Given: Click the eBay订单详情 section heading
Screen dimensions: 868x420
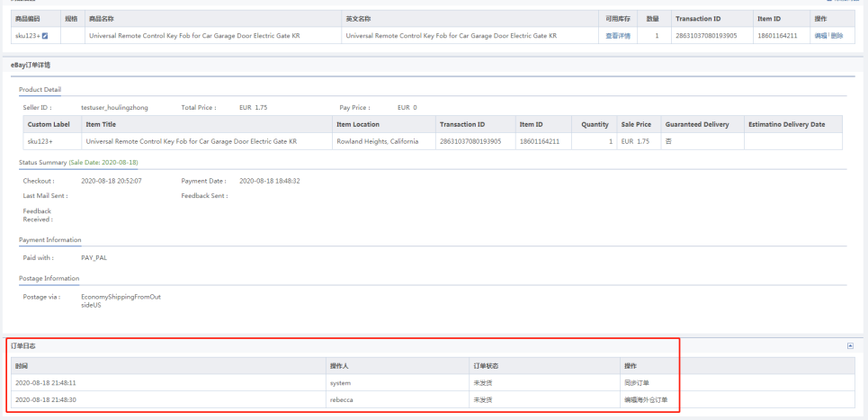Looking at the screenshot, I should 31,65.
